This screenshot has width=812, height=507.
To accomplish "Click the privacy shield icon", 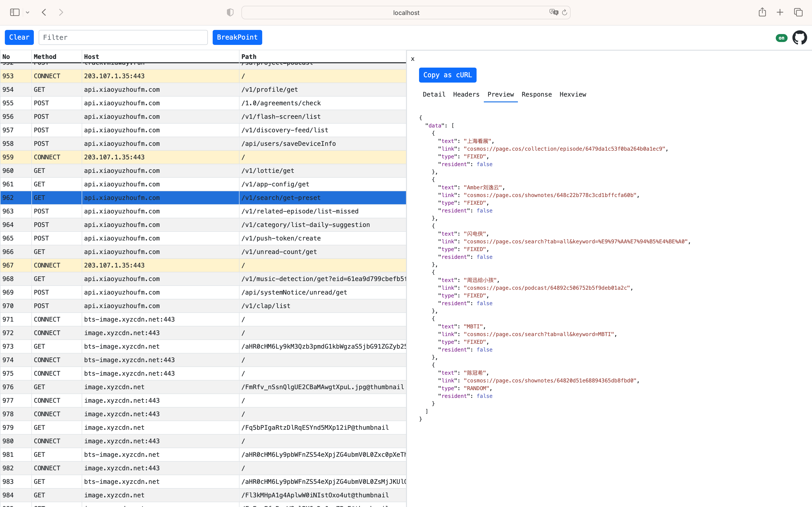I will pyautogui.click(x=230, y=12).
